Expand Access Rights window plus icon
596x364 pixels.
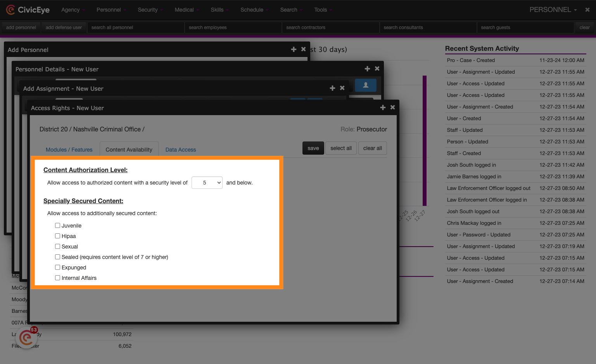click(383, 107)
